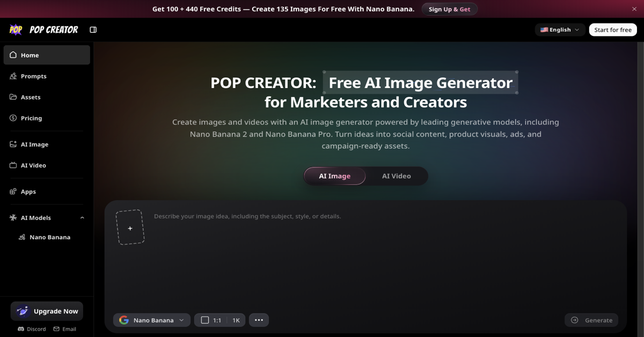This screenshot has width=644, height=337.
Task: Collapse the AI Models section
Action: (x=47, y=218)
